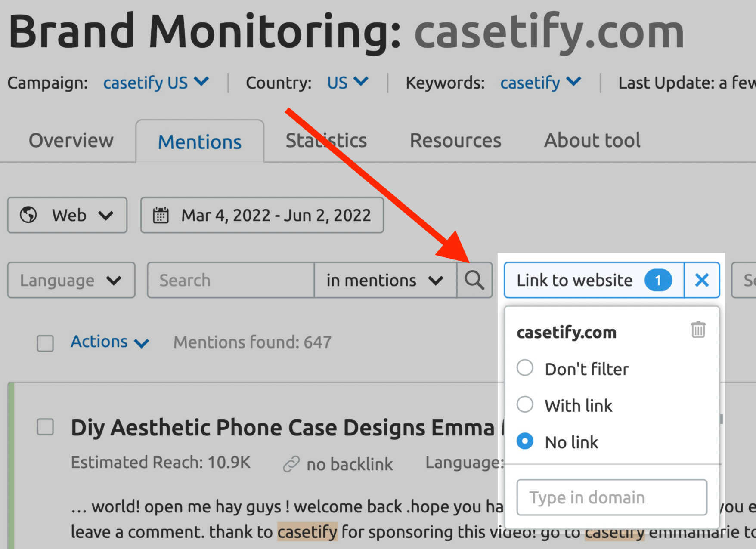Click the magnifying glass search icon
The width and height of the screenshot is (756, 549).
(474, 280)
